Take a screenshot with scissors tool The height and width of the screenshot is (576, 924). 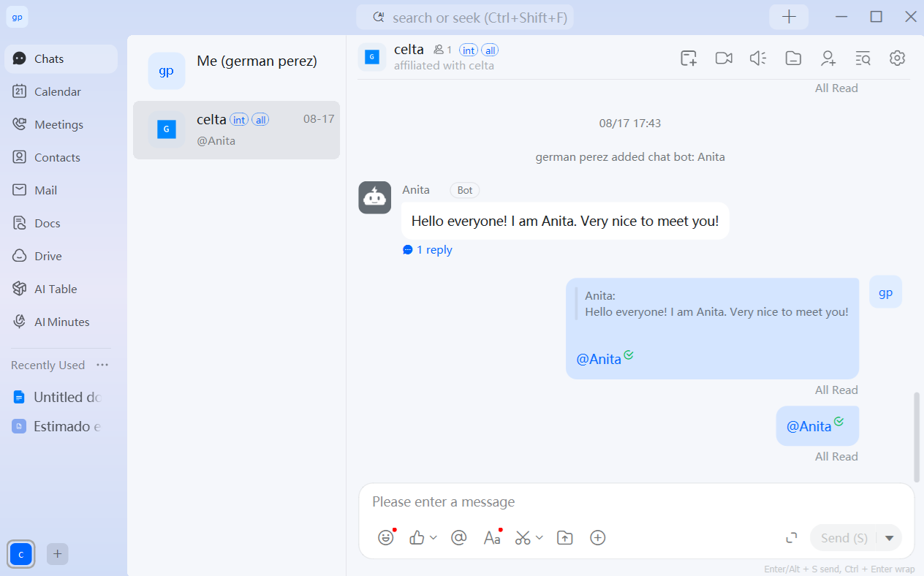523,538
